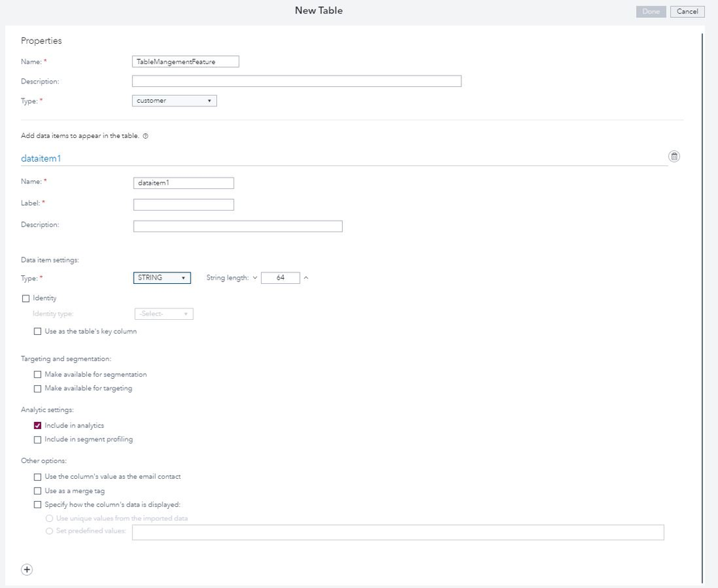The height and width of the screenshot is (588, 718).
Task: Open the Identity type Select dropdown
Action: (x=164, y=313)
